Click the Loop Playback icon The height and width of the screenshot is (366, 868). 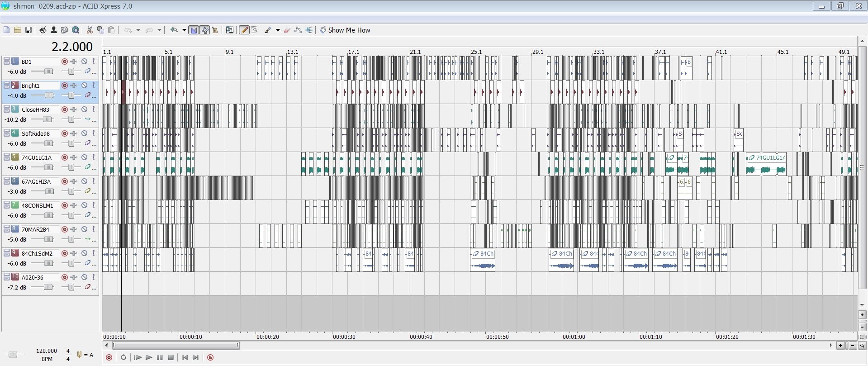point(123,357)
